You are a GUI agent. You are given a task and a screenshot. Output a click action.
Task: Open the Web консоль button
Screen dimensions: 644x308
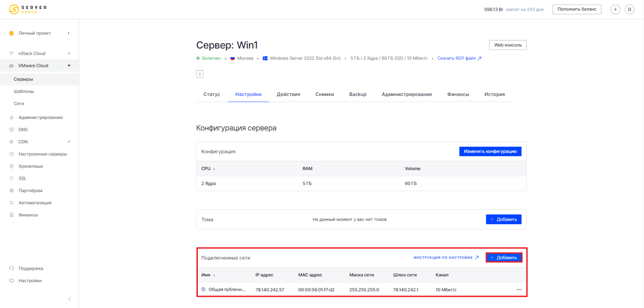pos(508,45)
